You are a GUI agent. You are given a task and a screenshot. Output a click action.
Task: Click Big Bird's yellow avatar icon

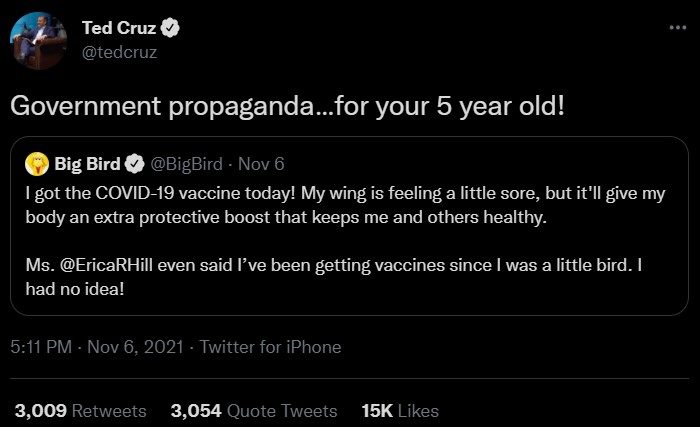coord(37,160)
